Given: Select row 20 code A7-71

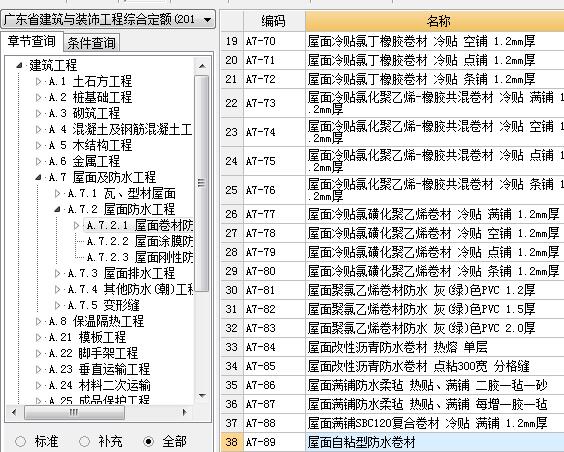Looking at the screenshot, I should [274, 60].
